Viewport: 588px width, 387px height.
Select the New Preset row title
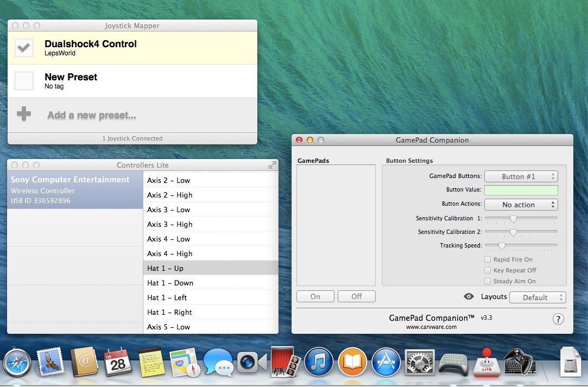tap(71, 77)
